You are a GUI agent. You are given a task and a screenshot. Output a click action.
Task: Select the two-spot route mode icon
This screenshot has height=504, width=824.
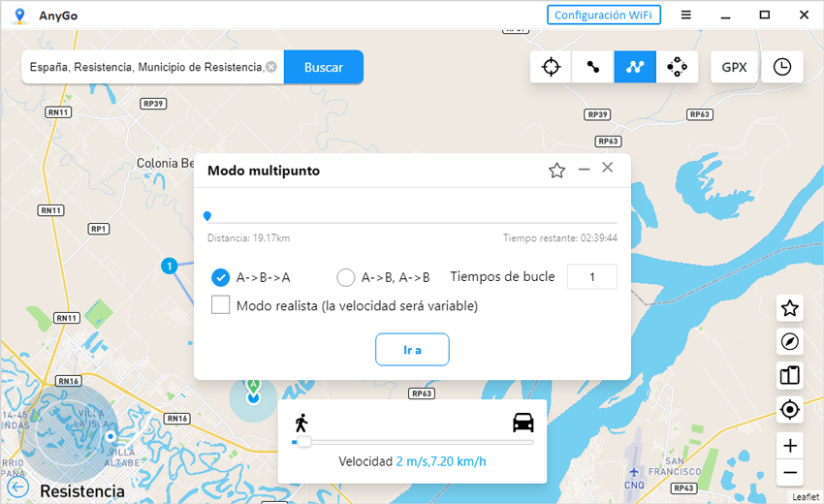(x=592, y=67)
